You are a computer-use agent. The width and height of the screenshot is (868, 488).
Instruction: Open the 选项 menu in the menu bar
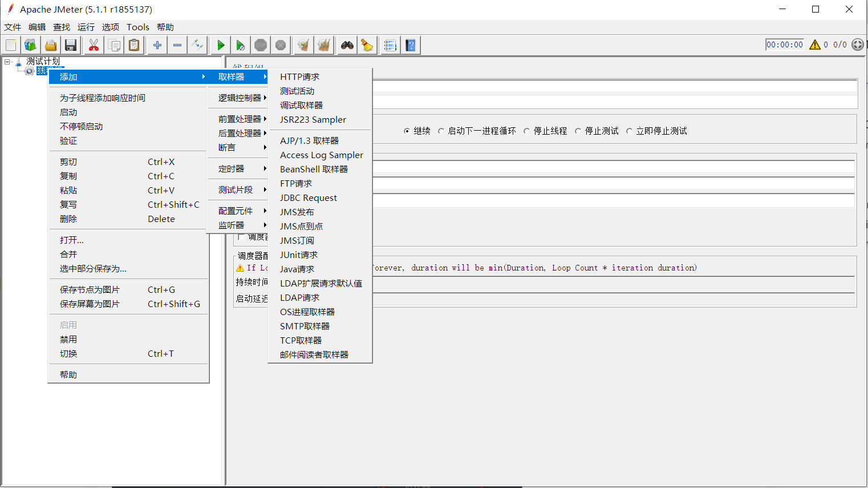point(111,27)
